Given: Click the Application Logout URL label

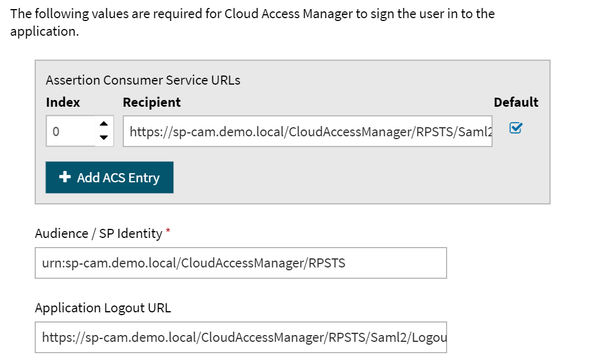Looking at the screenshot, I should (103, 308).
